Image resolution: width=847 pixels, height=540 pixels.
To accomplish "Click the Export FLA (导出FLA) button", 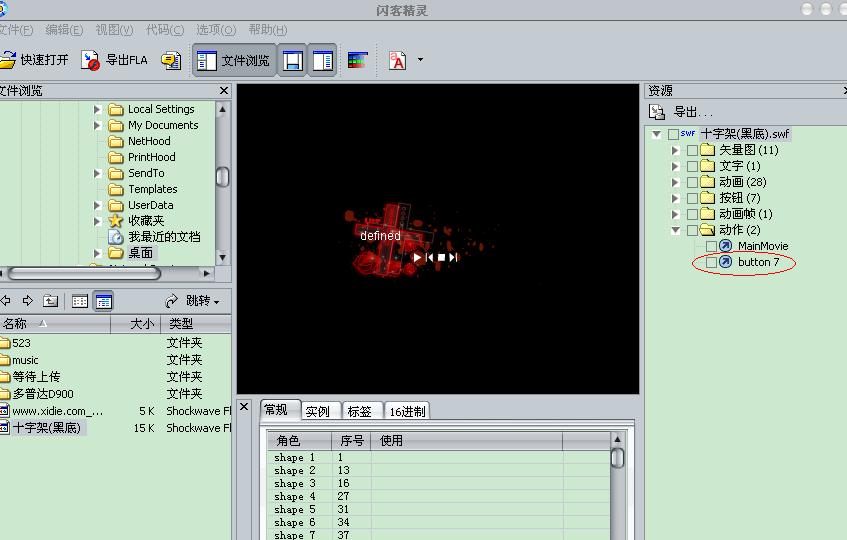I will [x=114, y=60].
